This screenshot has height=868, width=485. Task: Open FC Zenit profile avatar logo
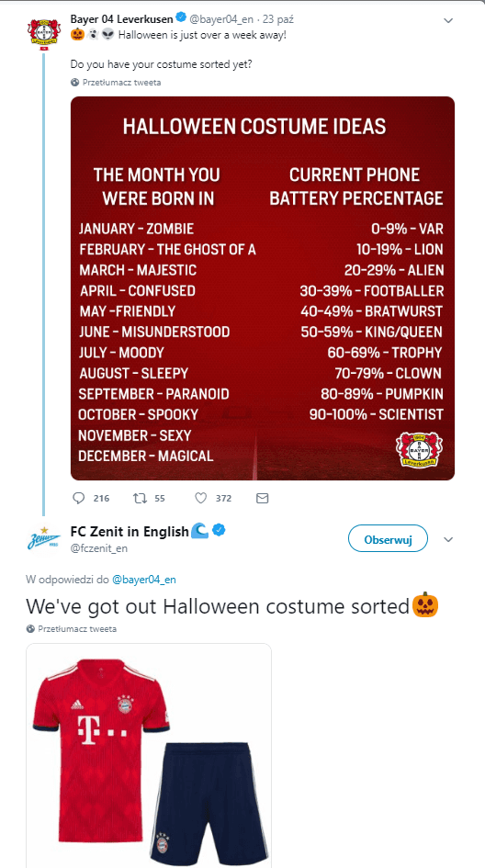[44, 539]
